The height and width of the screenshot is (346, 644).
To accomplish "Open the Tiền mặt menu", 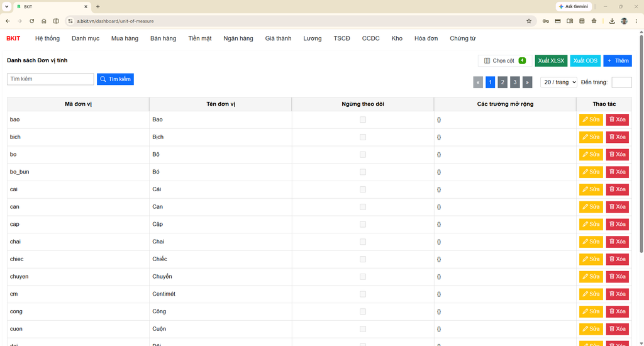I will click(x=200, y=38).
